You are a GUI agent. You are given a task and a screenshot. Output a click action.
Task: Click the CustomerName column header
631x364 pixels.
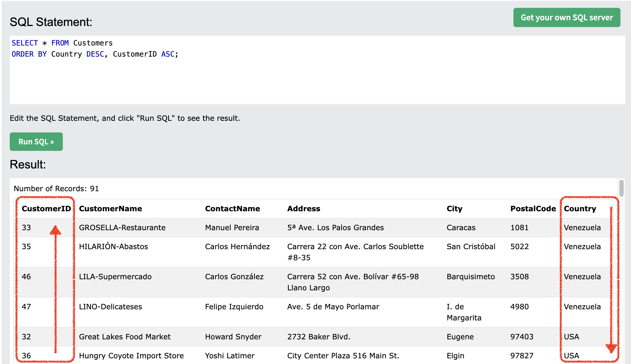coord(110,209)
